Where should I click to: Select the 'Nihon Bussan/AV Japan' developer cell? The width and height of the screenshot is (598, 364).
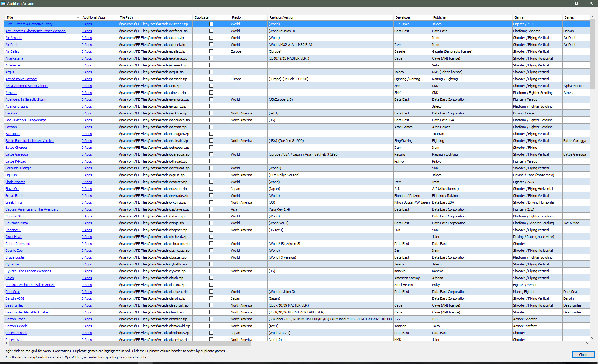tap(412, 202)
